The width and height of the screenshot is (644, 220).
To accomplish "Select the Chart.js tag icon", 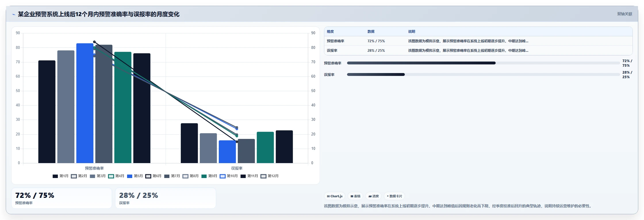I will pos(328,196).
